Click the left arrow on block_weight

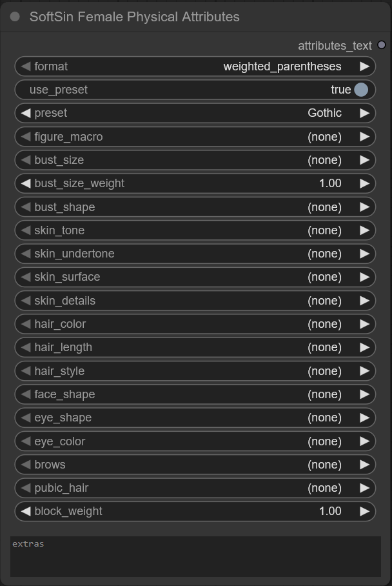point(26,511)
